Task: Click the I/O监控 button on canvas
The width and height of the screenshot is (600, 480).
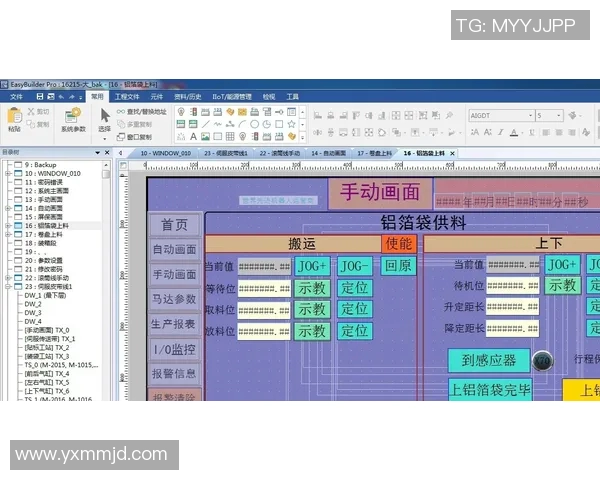Action: click(174, 349)
